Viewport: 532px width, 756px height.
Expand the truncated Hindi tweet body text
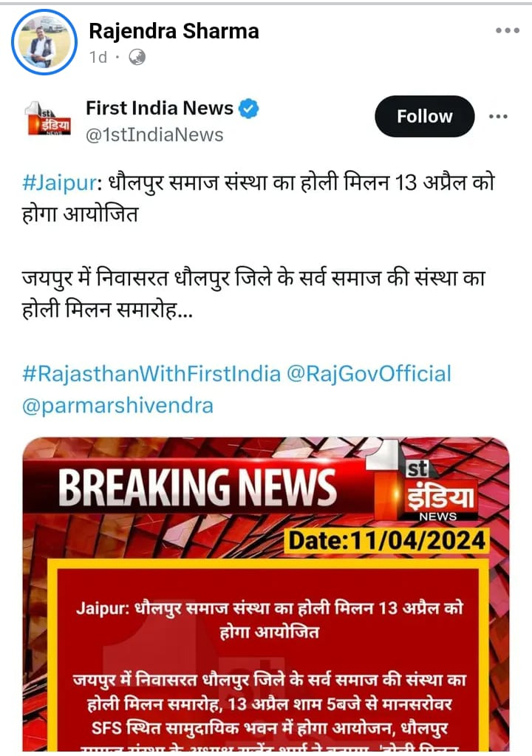[253, 294]
